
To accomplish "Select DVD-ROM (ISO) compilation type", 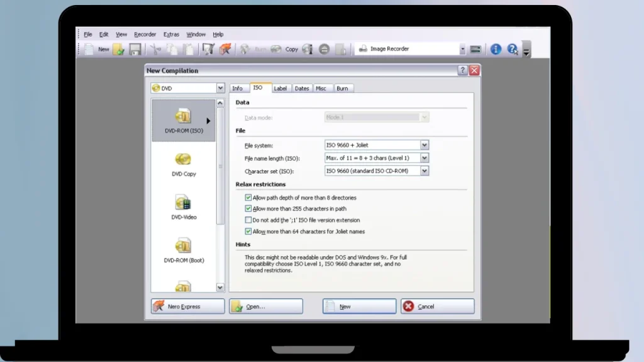I will click(x=184, y=121).
